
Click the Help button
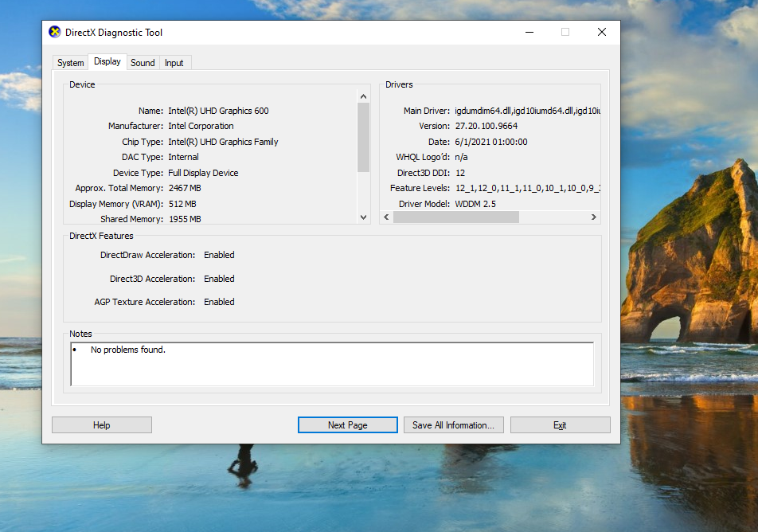click(x=102, y=425)
